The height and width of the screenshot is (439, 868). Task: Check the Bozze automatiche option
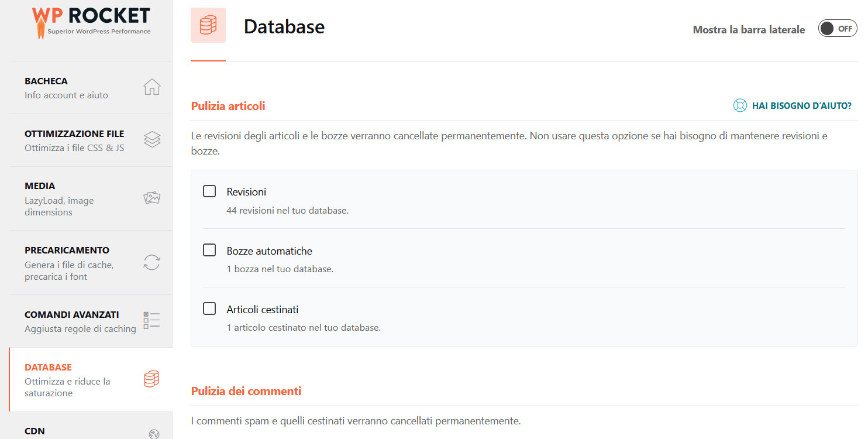tap(209, 249)
